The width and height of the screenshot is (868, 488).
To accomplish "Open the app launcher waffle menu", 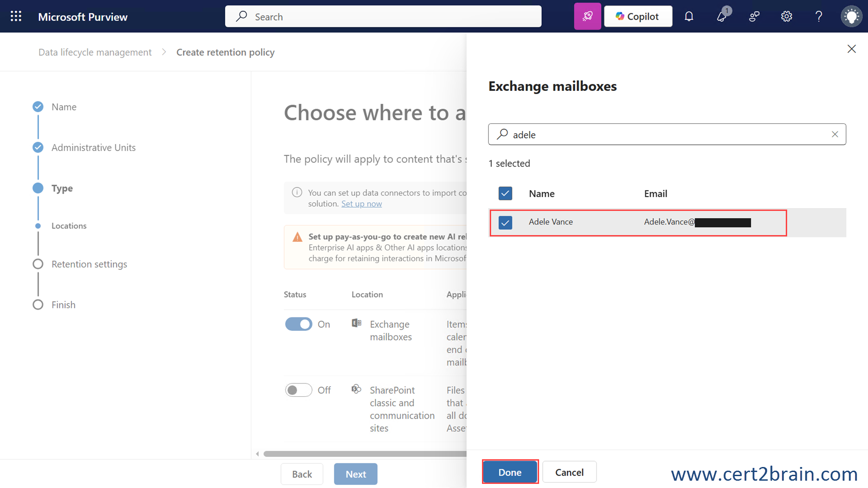I will coord(16,16).
